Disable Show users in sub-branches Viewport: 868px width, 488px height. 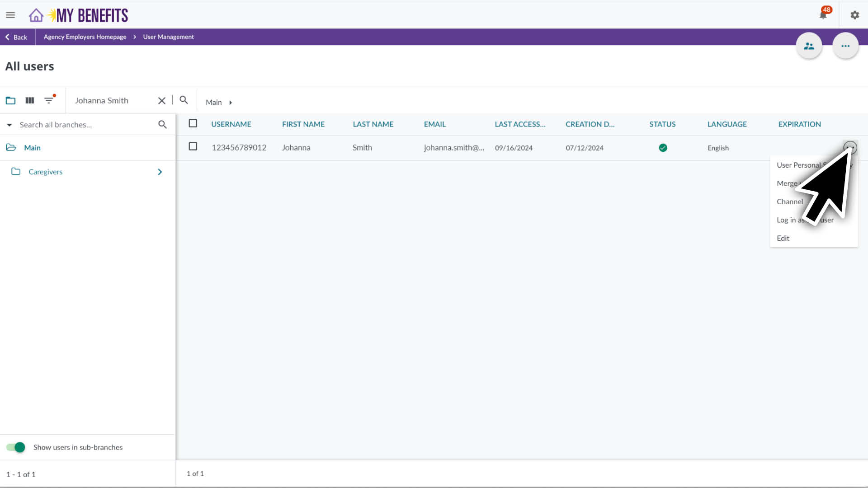pyautogui.click(x=16, y=447)
